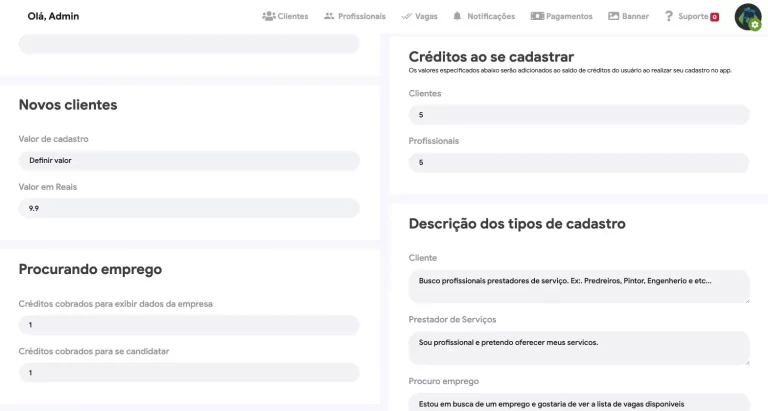Click the Valor em Reais label
768x411 pixels.
[x=48, y=187]
